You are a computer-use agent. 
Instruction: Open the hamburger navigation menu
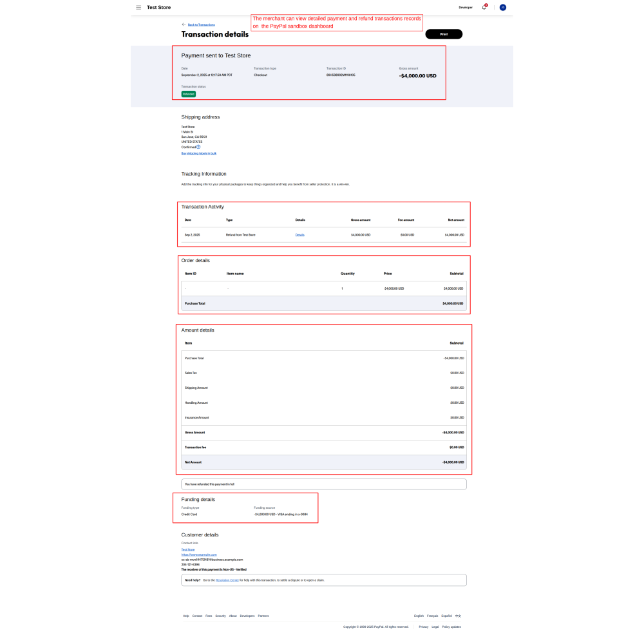tap(138, 8)
